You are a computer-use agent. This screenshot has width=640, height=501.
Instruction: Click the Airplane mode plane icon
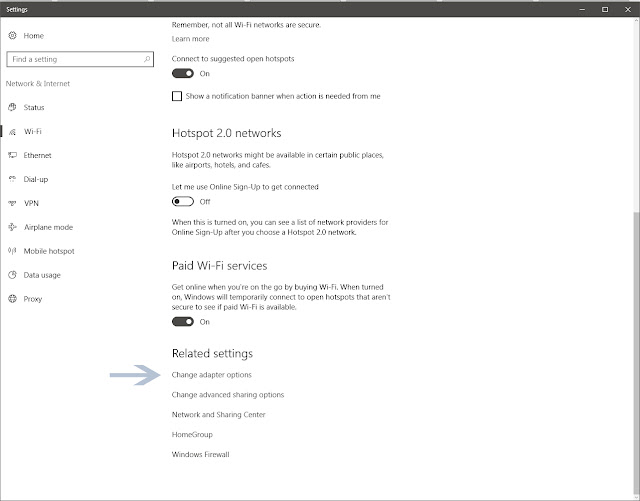(x=13, y=227)
